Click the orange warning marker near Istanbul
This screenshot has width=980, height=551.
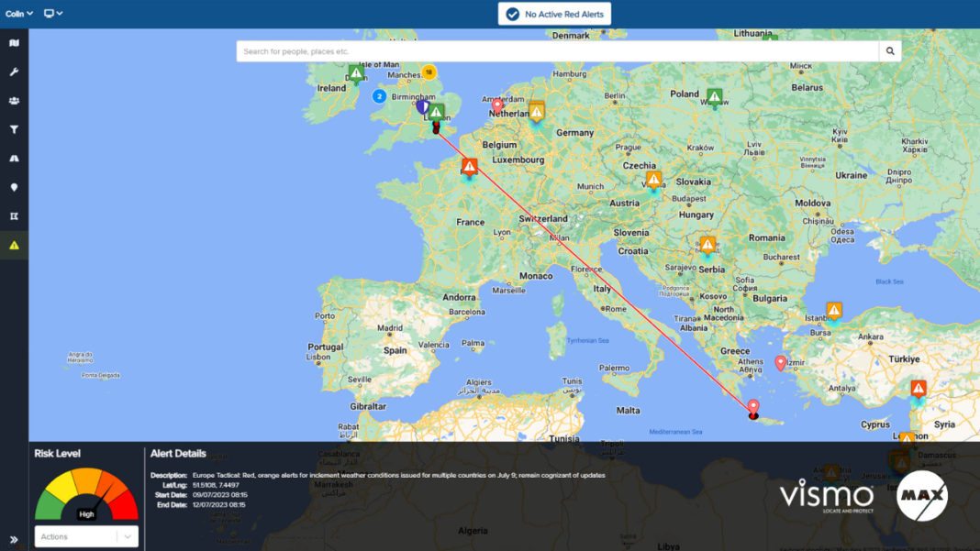[833, 309]
